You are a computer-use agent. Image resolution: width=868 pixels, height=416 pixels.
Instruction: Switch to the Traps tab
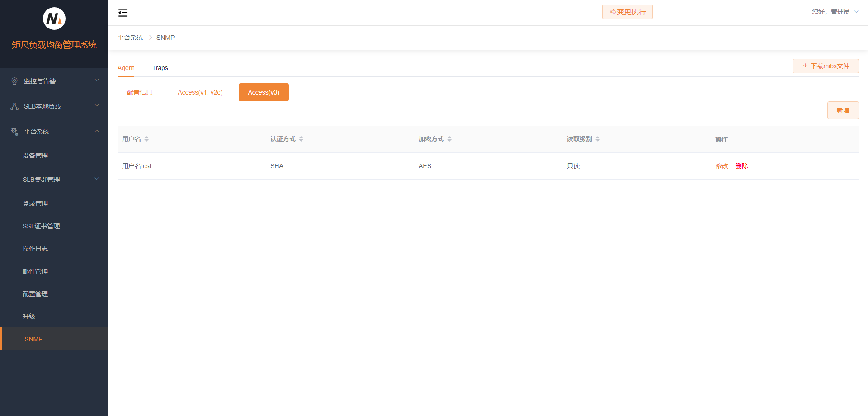click(160, 68)
